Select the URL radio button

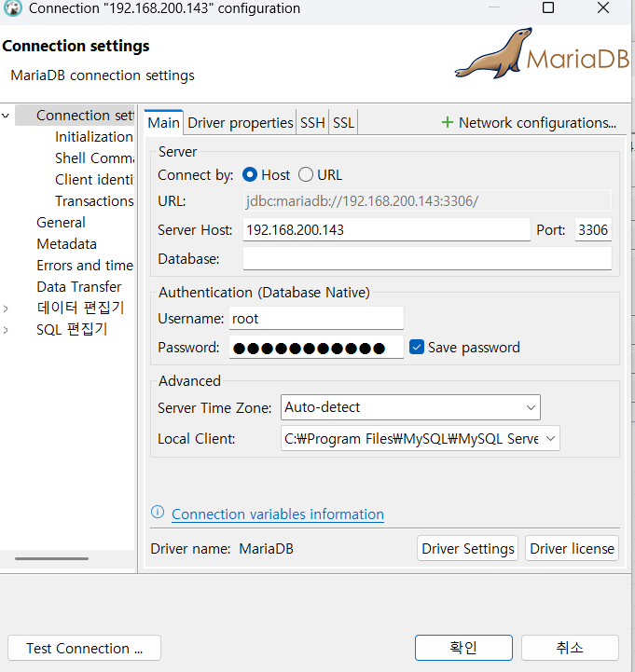(x=306, y=175)
